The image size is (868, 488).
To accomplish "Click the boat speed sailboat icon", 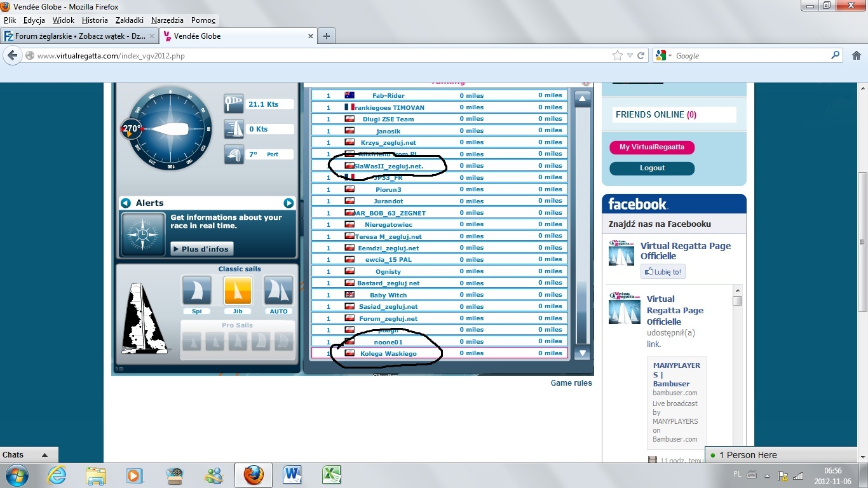I will pos(234,129).
